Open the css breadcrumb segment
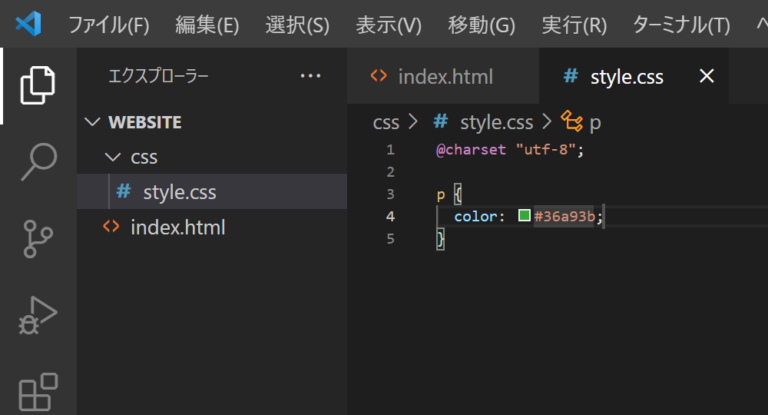 click(386, 122)
